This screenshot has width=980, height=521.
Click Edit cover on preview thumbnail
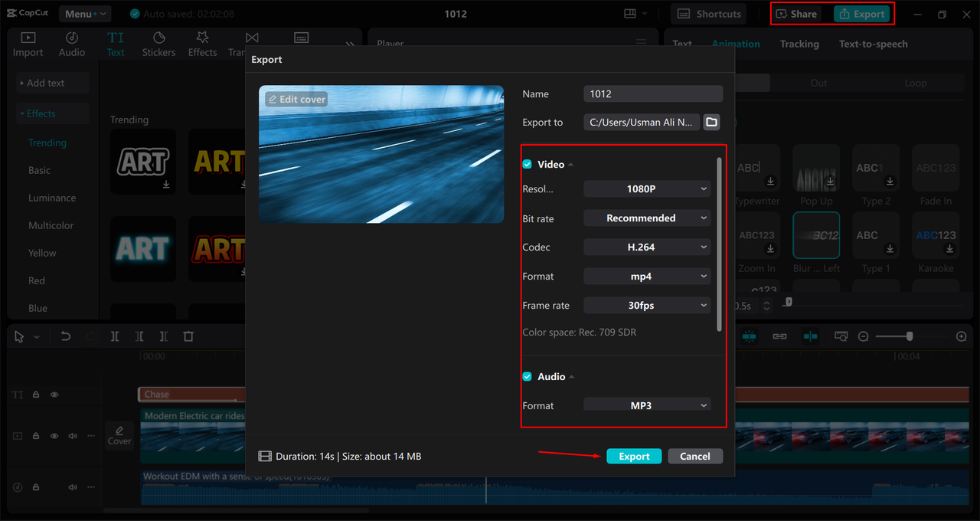point(296,100)
